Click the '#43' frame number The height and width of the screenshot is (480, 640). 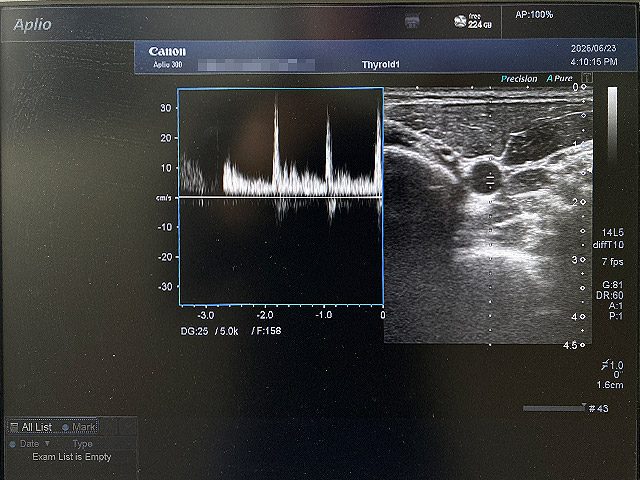coord(598,409)
